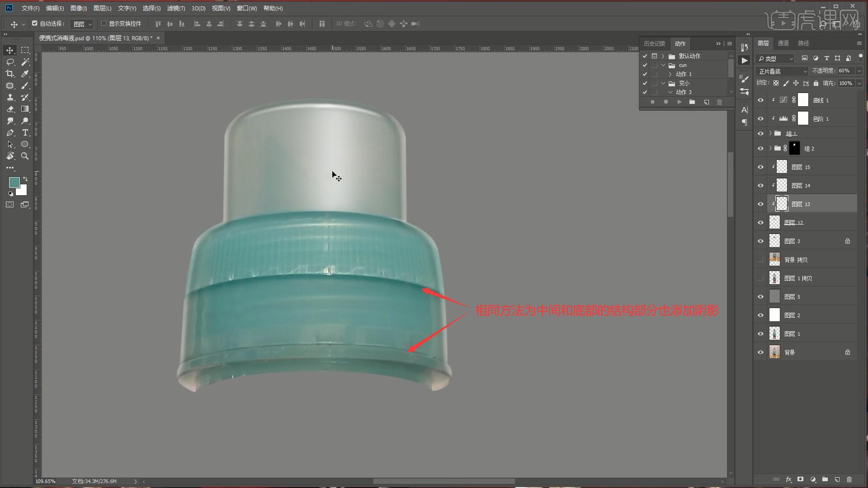Enable Show Transform Controls checkbox
The image size is (868, 488).
[104, 23]
